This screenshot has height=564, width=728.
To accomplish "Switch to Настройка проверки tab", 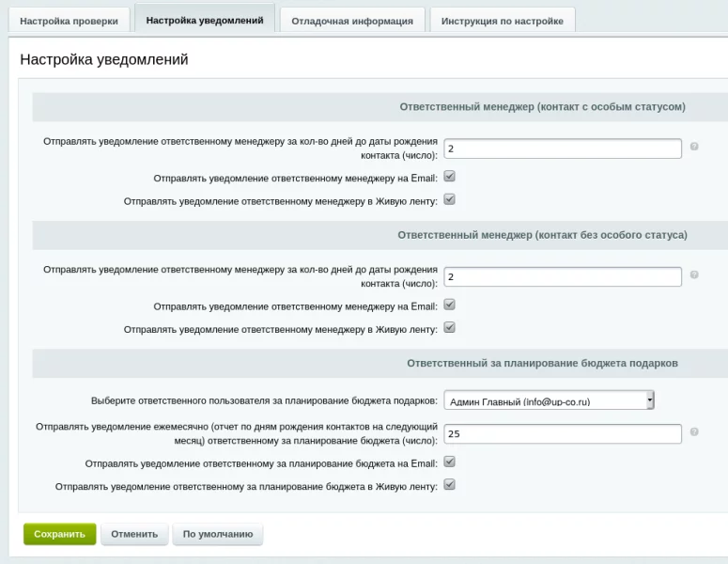I will 70,21.
